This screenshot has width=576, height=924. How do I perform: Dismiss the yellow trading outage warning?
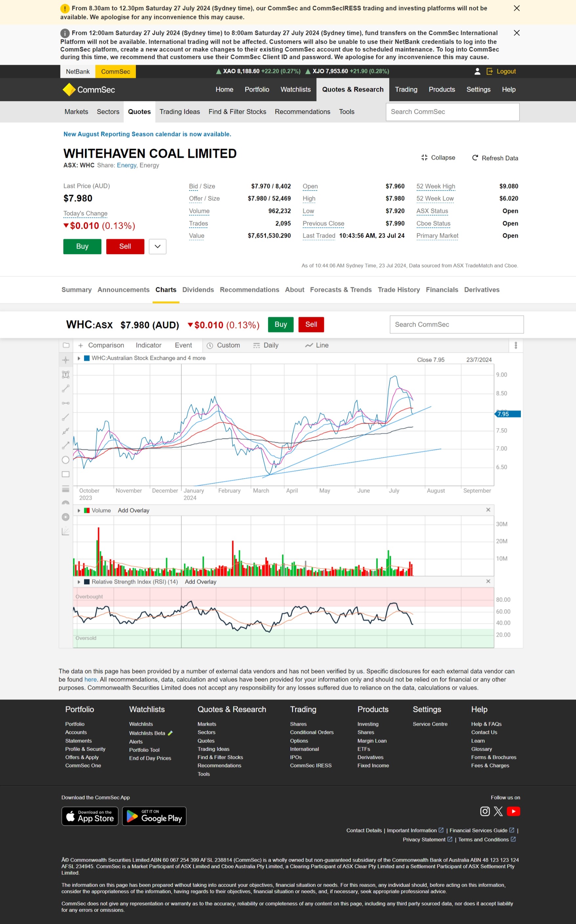pos(517,8)
